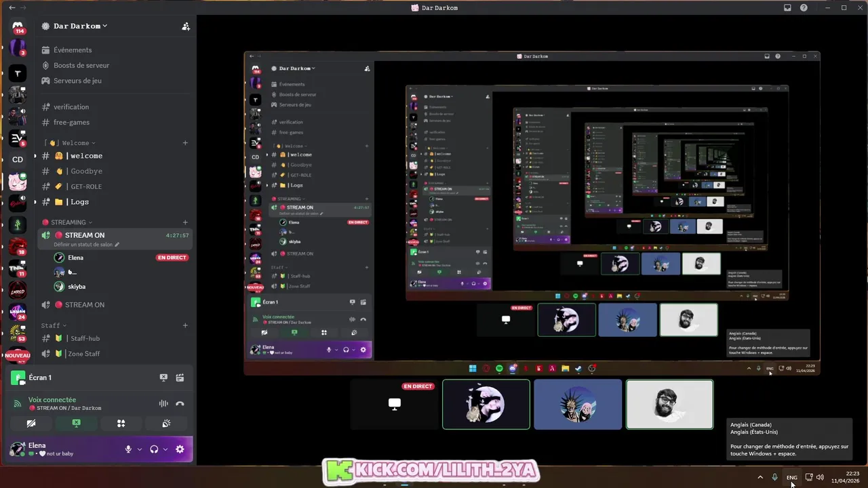Open the welcome channel

[115, 156]
